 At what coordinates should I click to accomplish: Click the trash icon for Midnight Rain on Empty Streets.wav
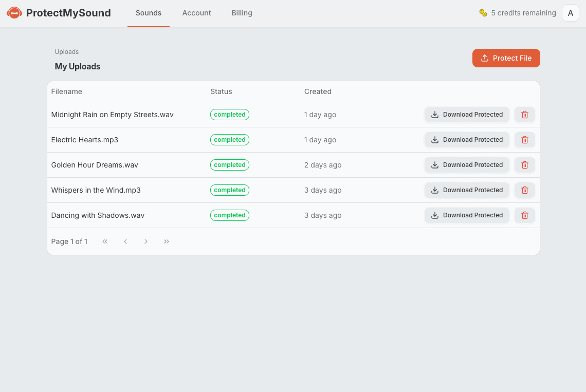coord(524,114)
